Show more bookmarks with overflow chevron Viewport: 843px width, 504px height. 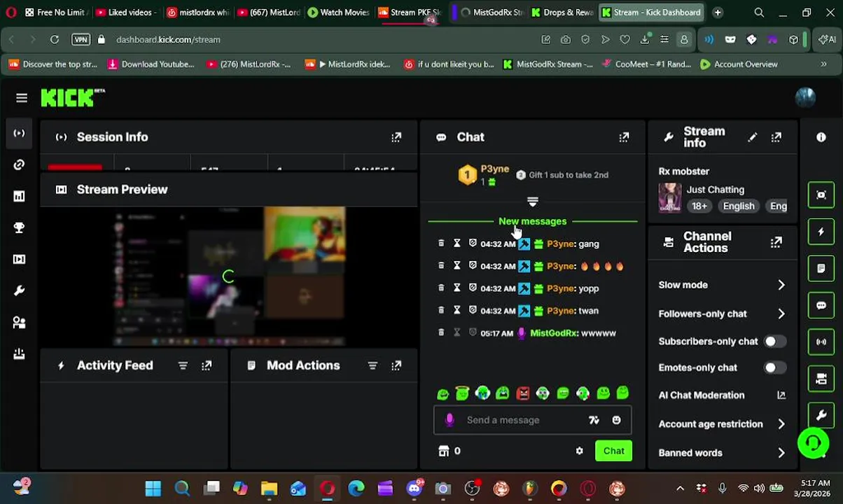823,64
